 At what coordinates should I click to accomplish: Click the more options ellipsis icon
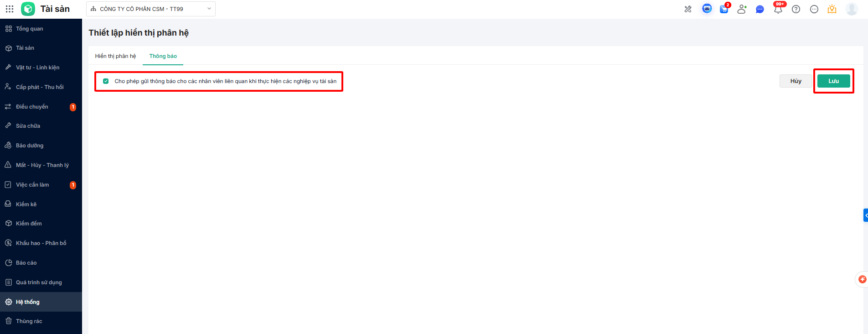pos(814,9)
